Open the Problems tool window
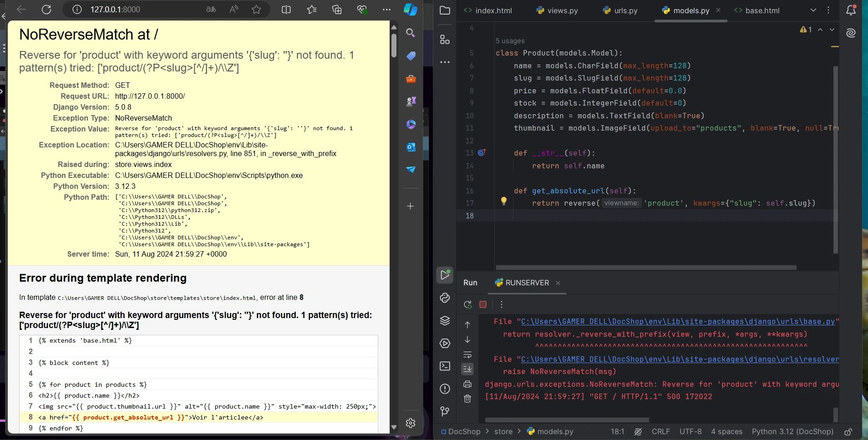The height and width of the screenshot is (440, 868). tap(445, 389)
